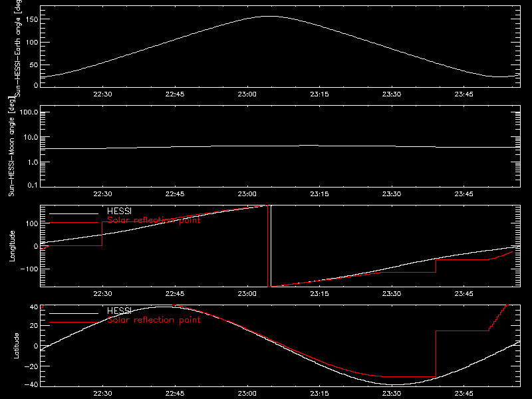Click 23:15 label under Earth angle plot
532x399 pixels.
pyautogui.click(x=319, y=94)
